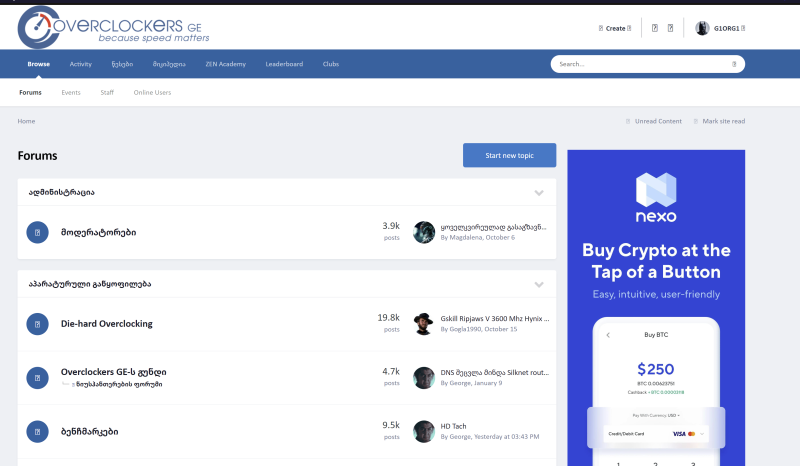Click Magdalena's avatar in the first forum row
This screenshot has width=800, height=466.
(x=424, y=232)
